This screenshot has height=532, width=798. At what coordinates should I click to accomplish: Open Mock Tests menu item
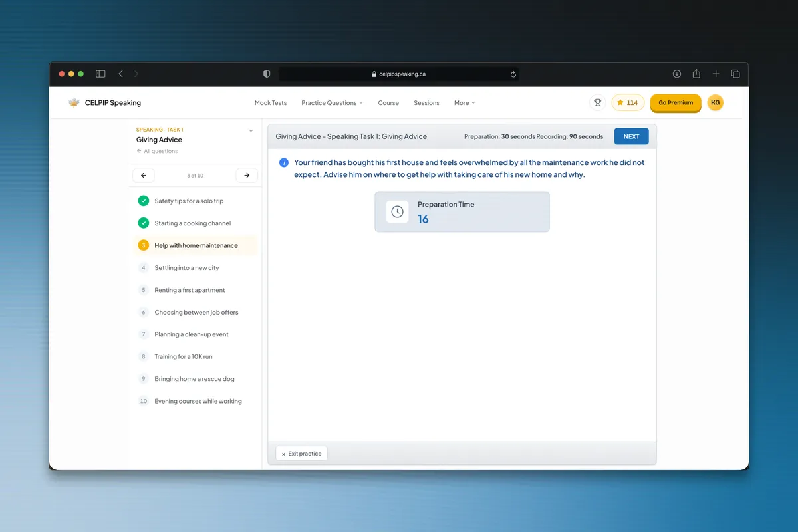tap(271, 103)
